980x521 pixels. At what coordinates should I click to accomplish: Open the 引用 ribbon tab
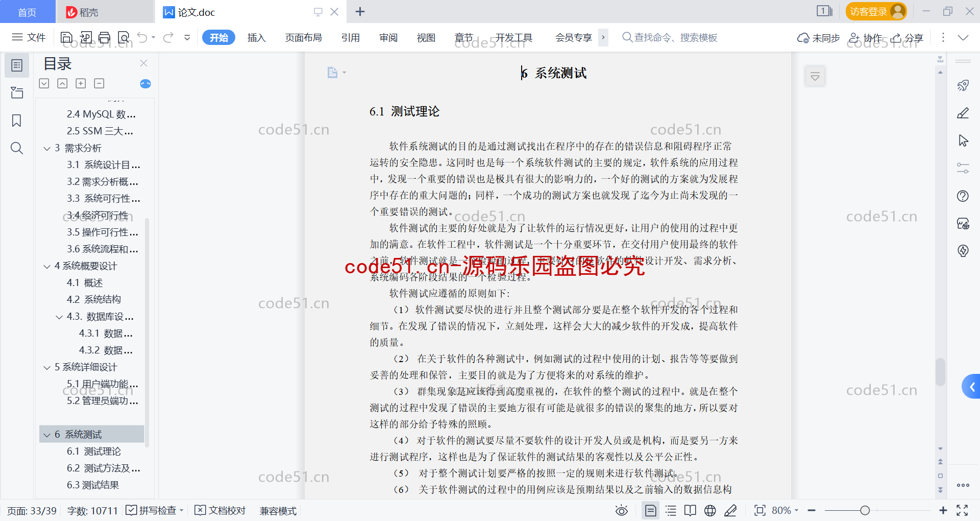pos(351,37)
